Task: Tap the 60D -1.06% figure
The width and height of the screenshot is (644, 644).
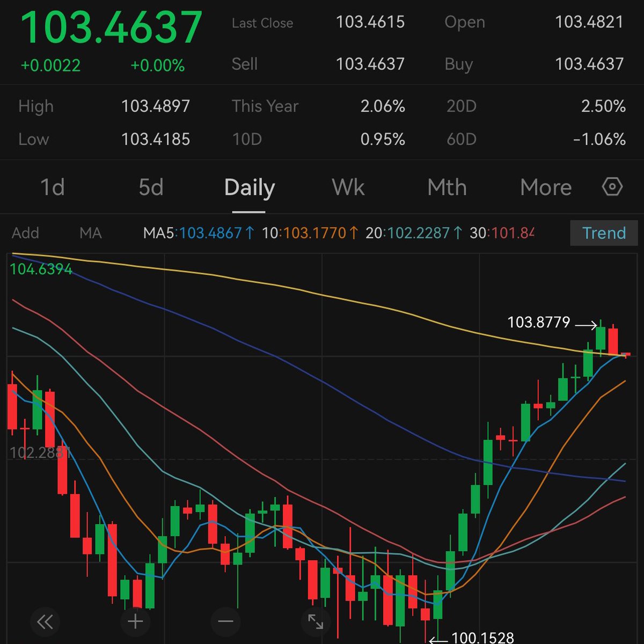Action: [599, 139]
